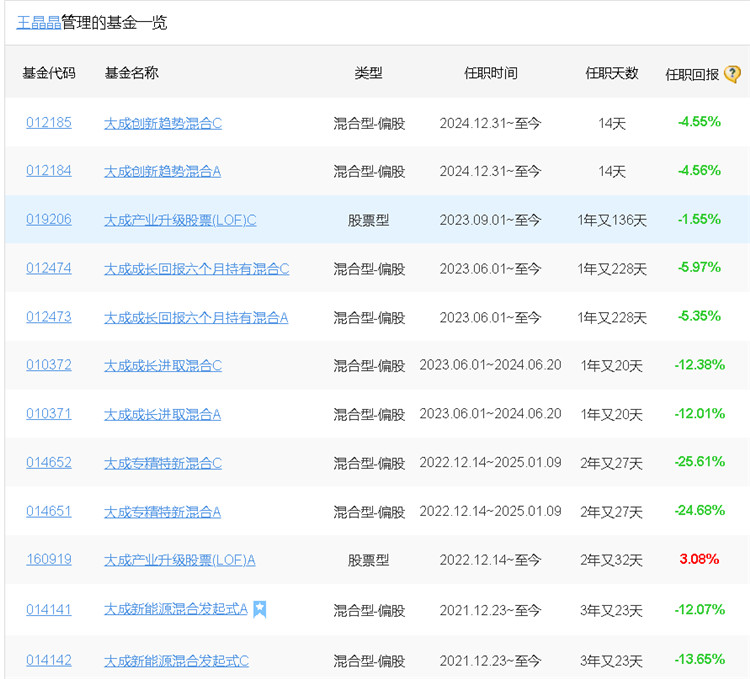
Task: Select the -5.35% return value
Action: point(699,316)
